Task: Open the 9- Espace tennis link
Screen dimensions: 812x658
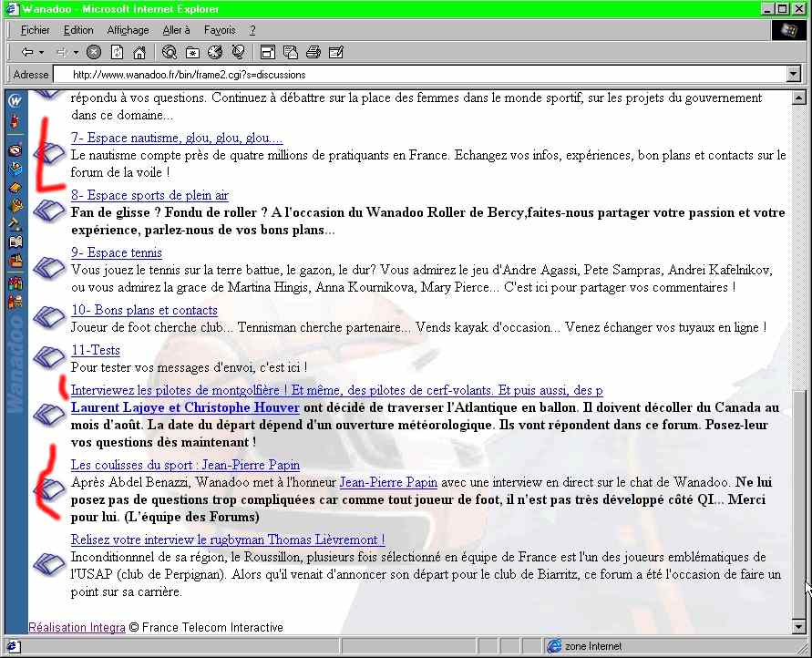Action: pyautogui.click(x=117, y=252)
